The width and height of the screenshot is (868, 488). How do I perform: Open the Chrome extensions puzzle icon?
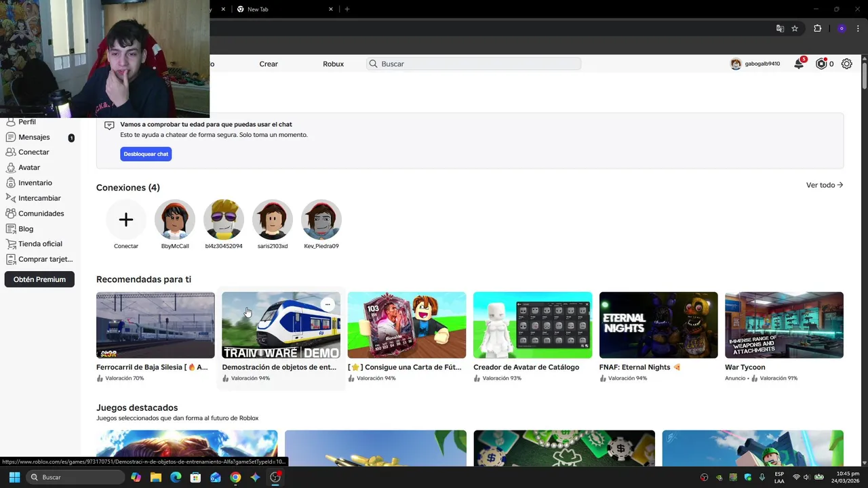[x=817, y=28]
